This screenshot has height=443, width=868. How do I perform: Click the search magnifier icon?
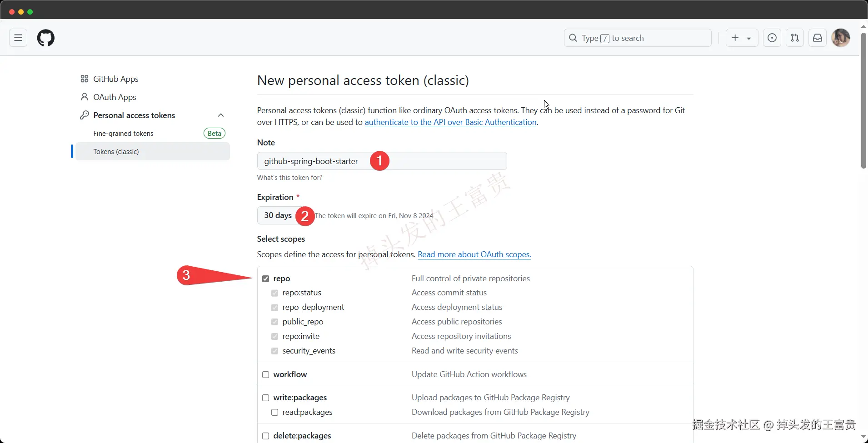click(573, 38)
